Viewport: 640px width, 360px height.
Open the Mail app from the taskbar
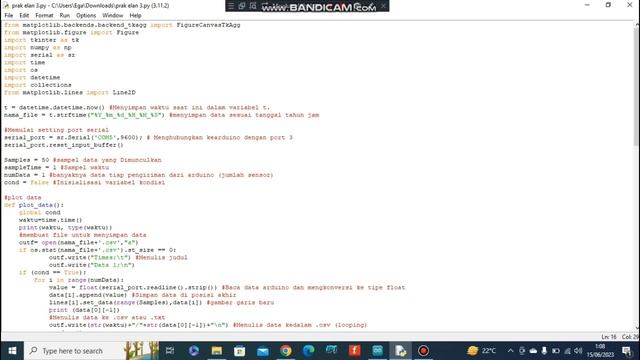[263, 351]
